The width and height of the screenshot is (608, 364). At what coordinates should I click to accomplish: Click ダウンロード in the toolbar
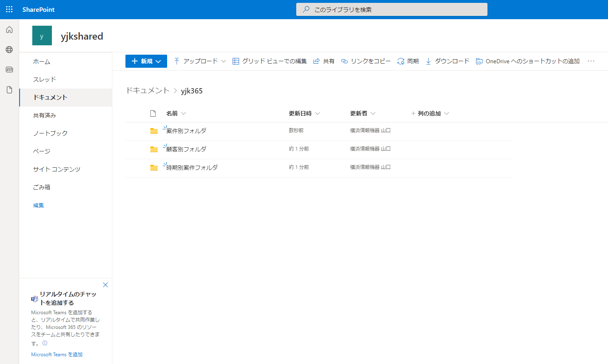click(x=447, y=61)
